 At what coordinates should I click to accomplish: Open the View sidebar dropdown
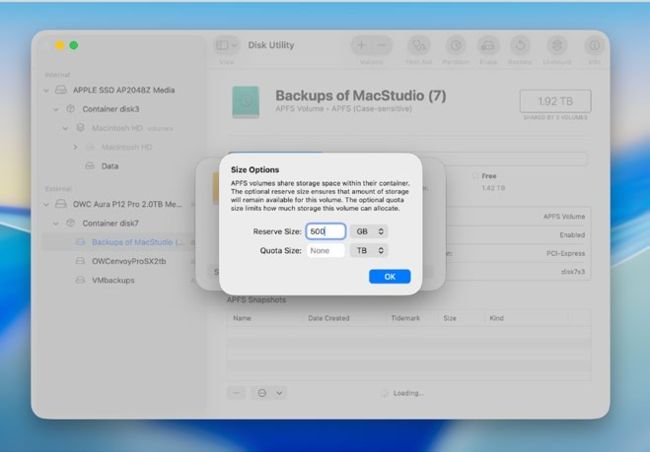226,45
